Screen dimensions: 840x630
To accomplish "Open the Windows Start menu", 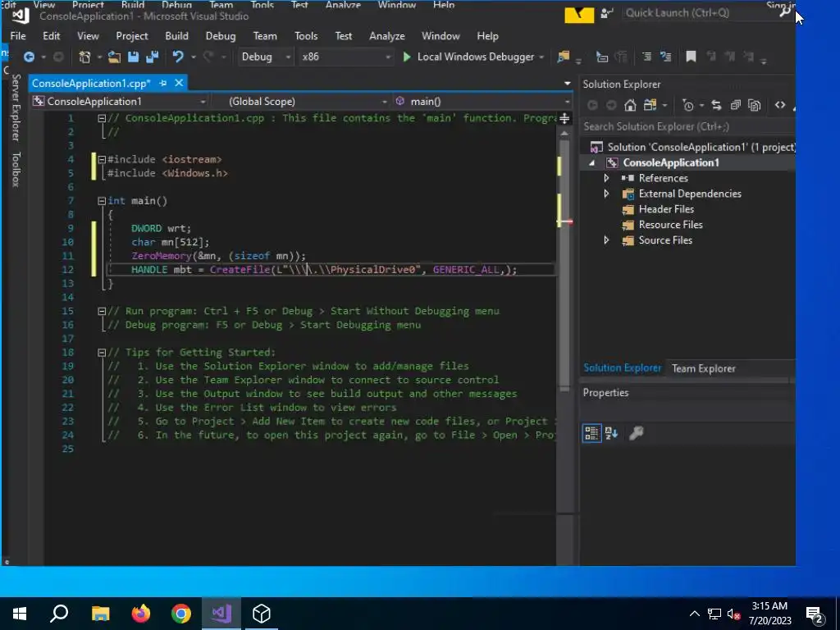I will (20, 614).
